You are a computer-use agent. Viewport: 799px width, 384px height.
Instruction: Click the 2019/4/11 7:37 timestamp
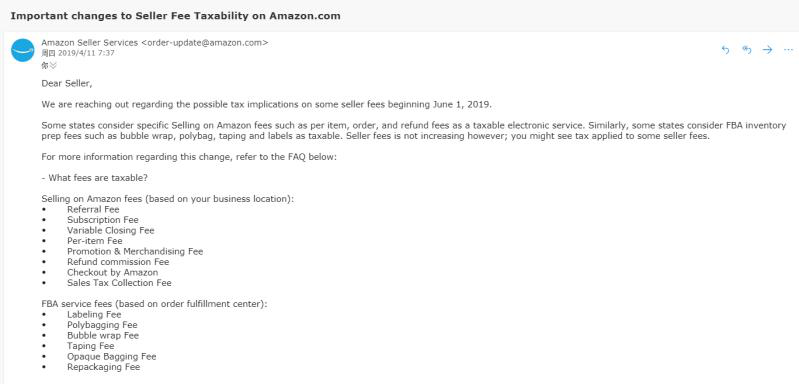[x=86, y=53]
